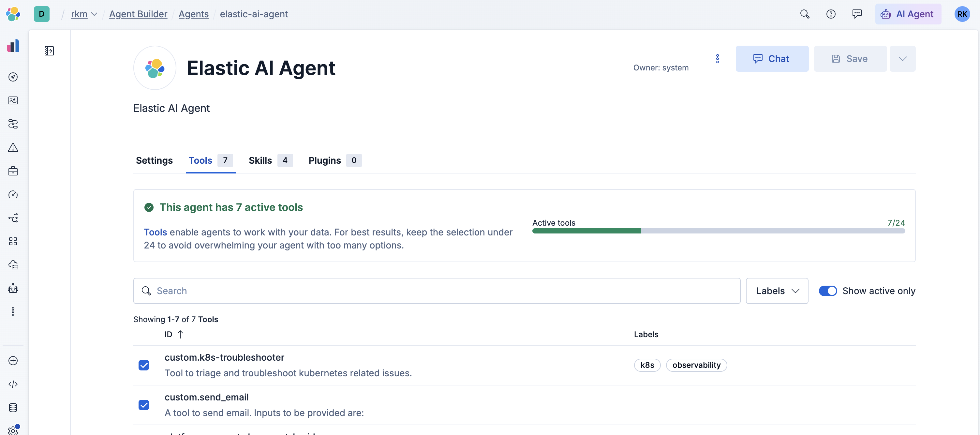Viewport: 980px width, 435px height.
Task: Open the service map nodes sidebar icon
Action: pos(13,218)
